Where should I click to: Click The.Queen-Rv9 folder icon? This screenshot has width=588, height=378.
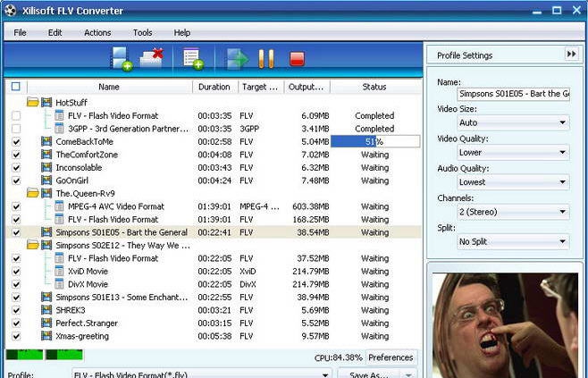pyautogui.click(x=33, y=193)
